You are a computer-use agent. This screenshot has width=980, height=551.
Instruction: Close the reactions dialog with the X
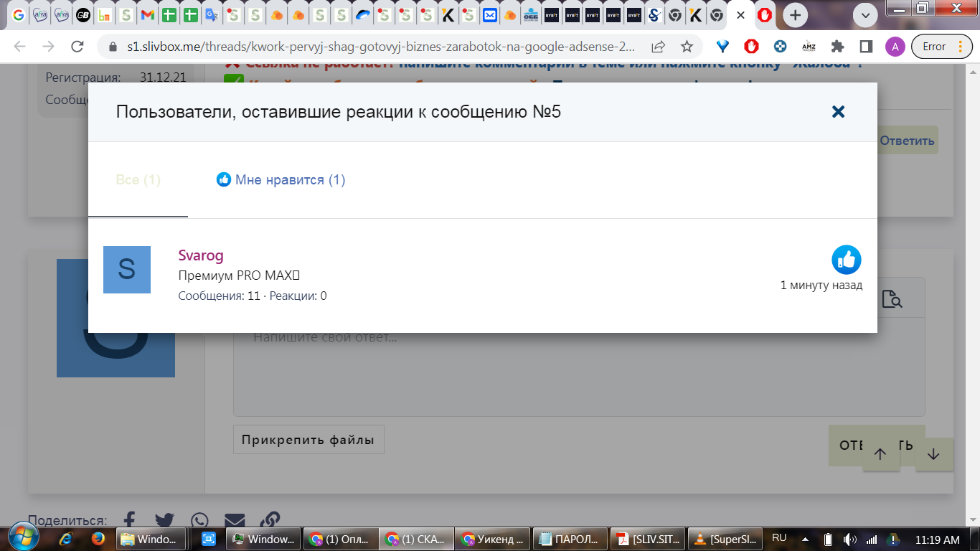838,112
